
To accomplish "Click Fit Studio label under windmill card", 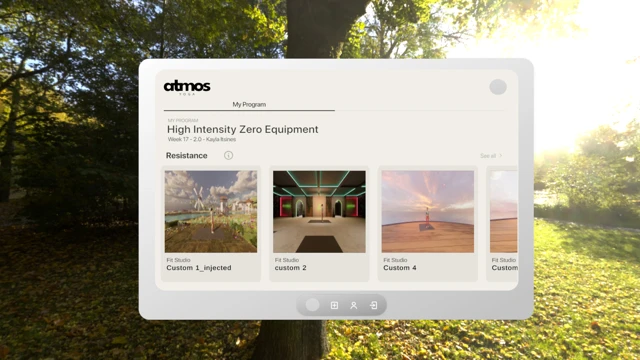I will (178, 260).
